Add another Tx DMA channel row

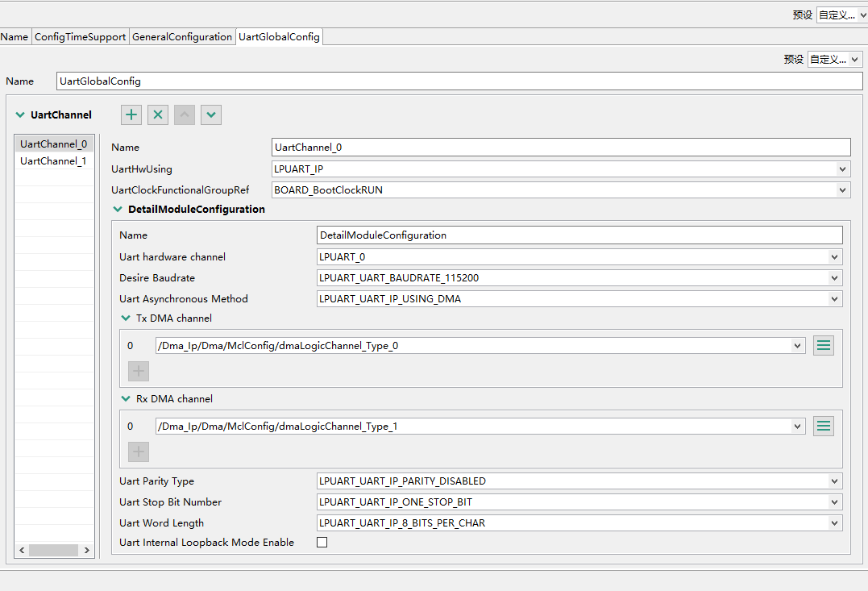[138, 371]
